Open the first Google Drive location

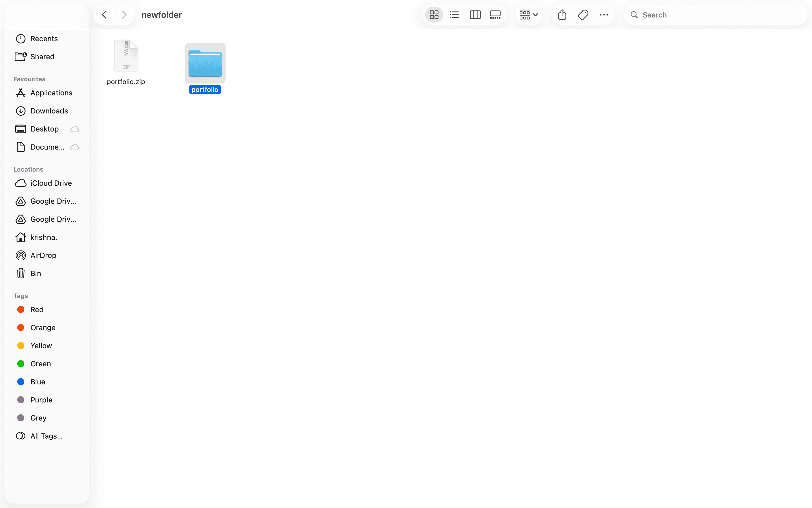click(x=47, y=201)
